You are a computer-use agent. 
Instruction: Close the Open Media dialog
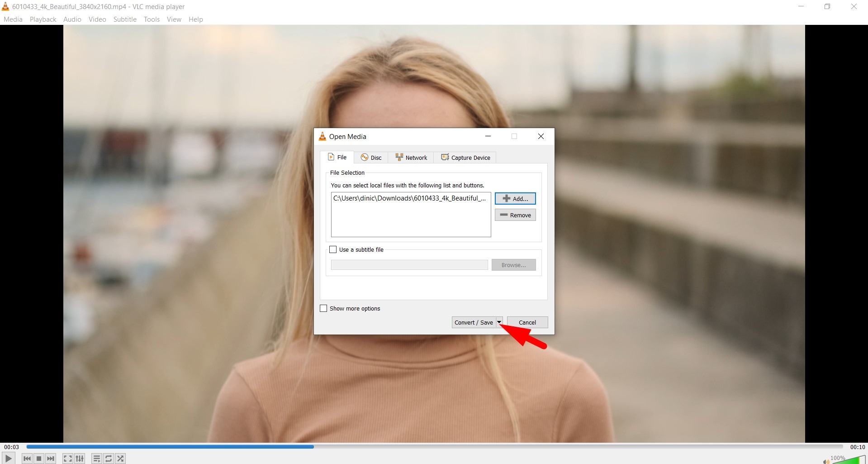point(541,136)
